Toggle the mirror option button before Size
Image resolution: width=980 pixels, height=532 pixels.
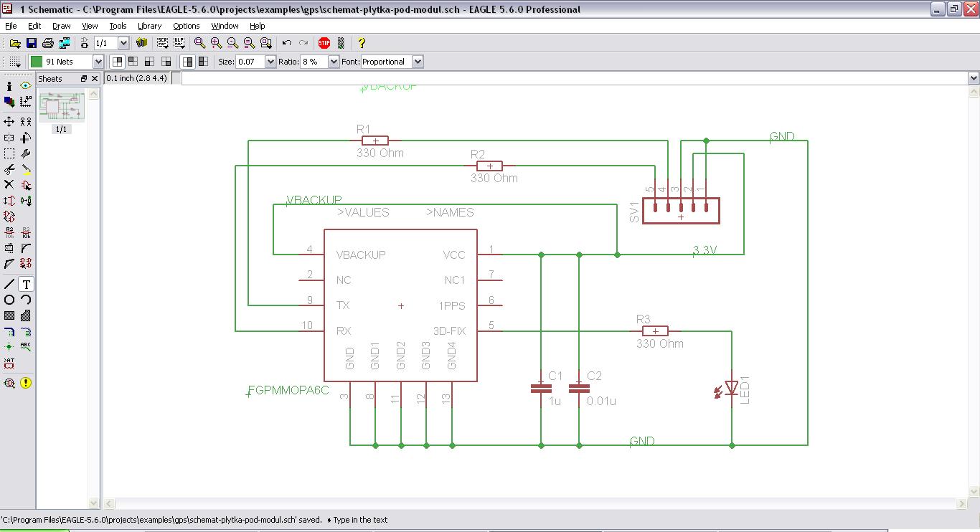[203, 62]
